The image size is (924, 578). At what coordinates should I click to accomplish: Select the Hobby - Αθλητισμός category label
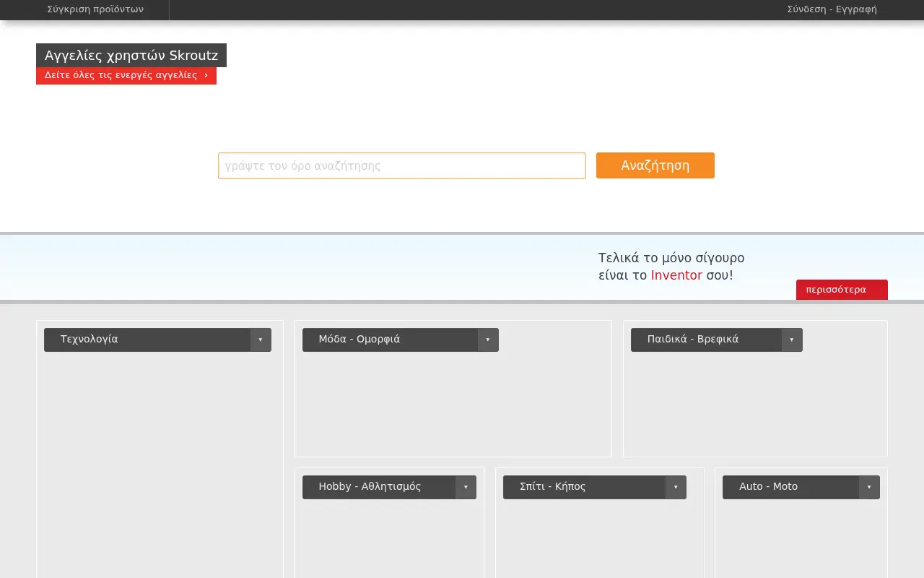coord(370,486)
